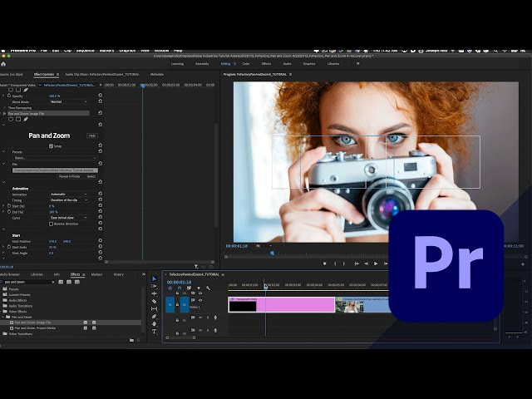The image size is (532, 399).
Task: Open the History panel tab
Action: [x=118, y=274]
